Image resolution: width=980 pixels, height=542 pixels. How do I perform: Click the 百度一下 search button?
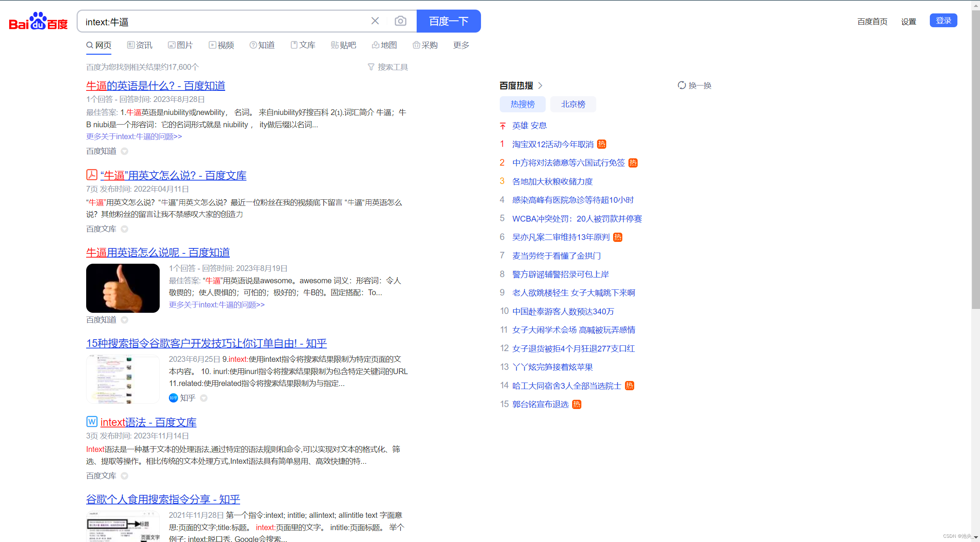coord(448,21)
